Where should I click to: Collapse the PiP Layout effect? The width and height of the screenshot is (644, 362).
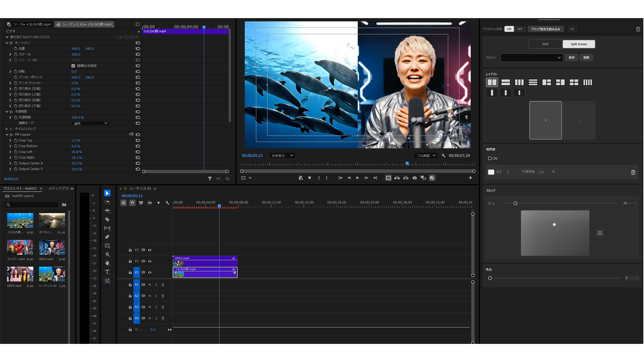click(7, 134)
